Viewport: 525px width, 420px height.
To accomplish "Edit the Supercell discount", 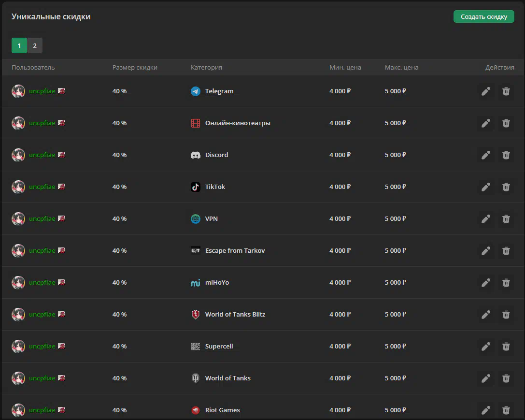I will (x=486, y=347).
